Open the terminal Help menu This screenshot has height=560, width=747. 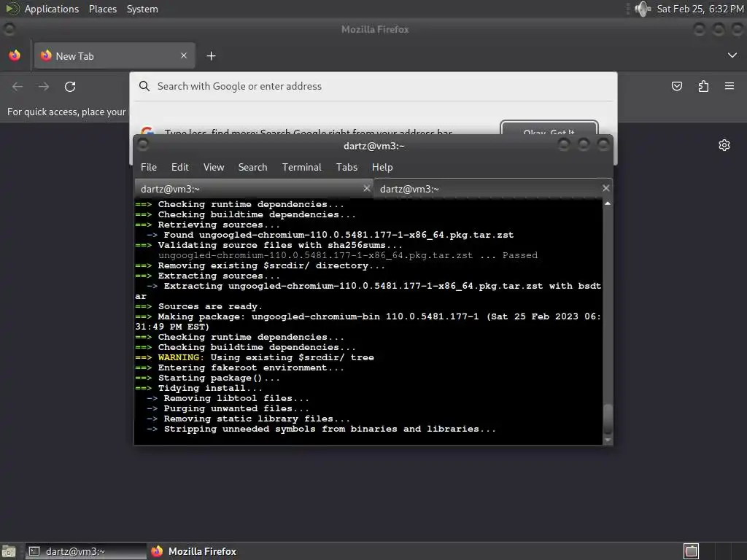click(x=382, y=167)
